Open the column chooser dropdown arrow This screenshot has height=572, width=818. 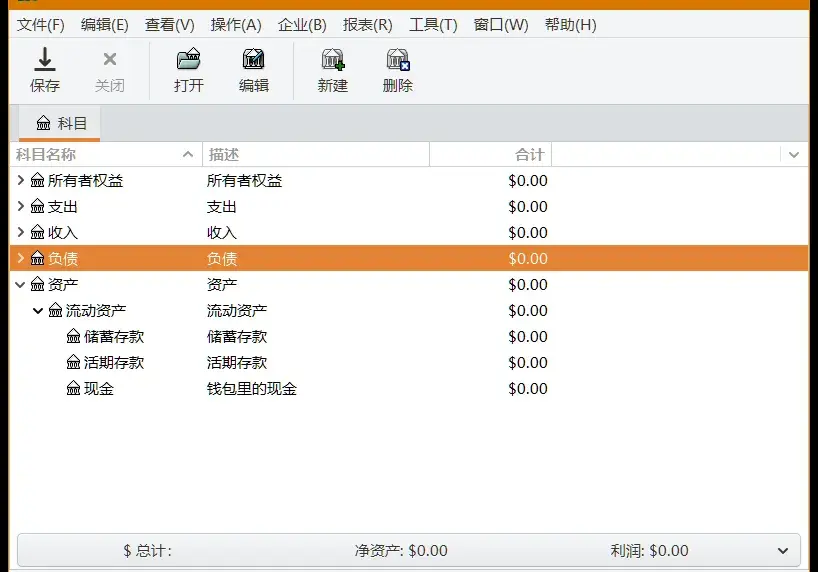click(794, 154)
